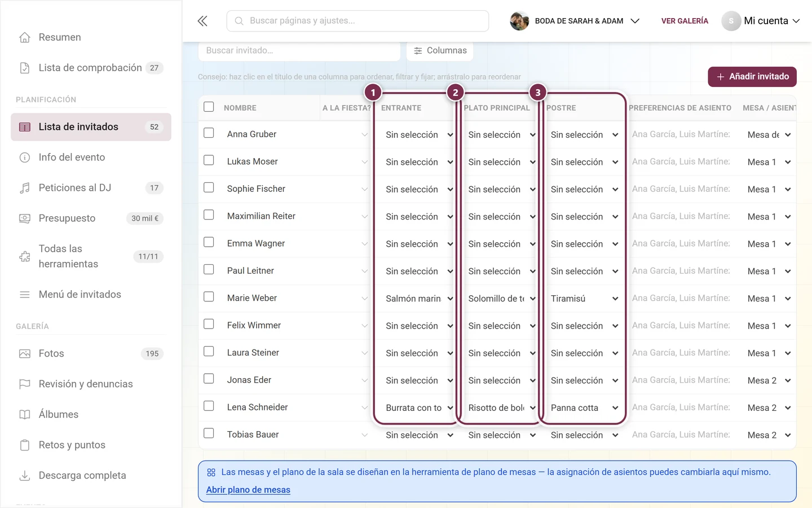The image size is (812, 508).
Task: Click the Añadir invitado button
Action: [x=752, y=77]
